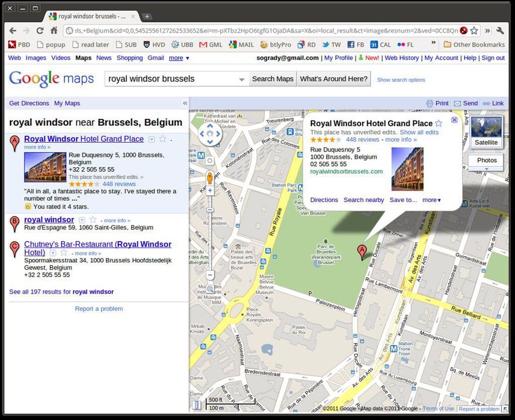This screenshot has width=515, height=420.
Task: Expand hidden bookmarks chevron
Action: 433,43
